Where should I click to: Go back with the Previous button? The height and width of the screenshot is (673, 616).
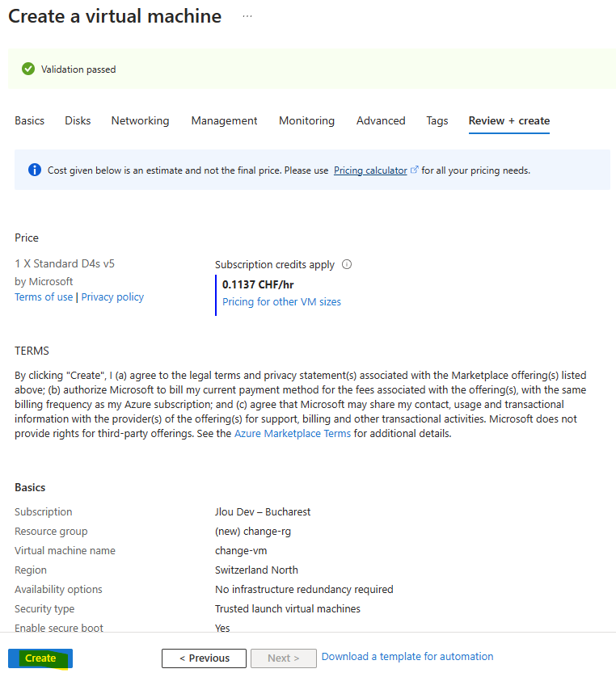[204, 658]
